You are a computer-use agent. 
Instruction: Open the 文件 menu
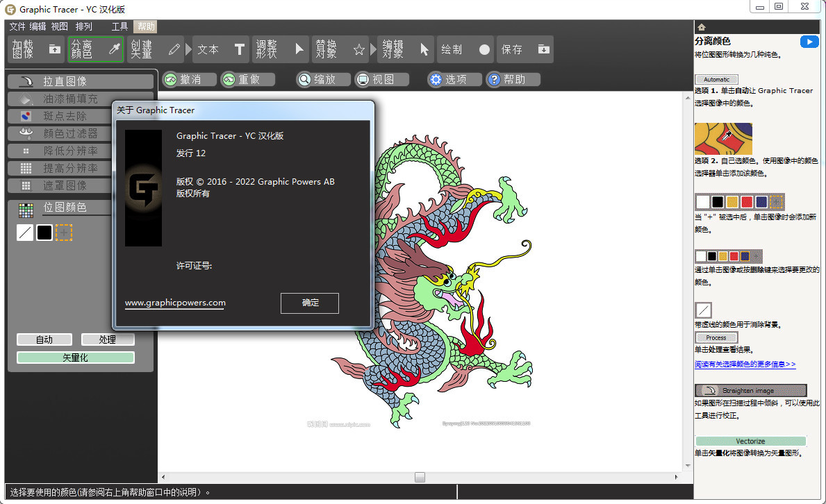coord(17,26)
